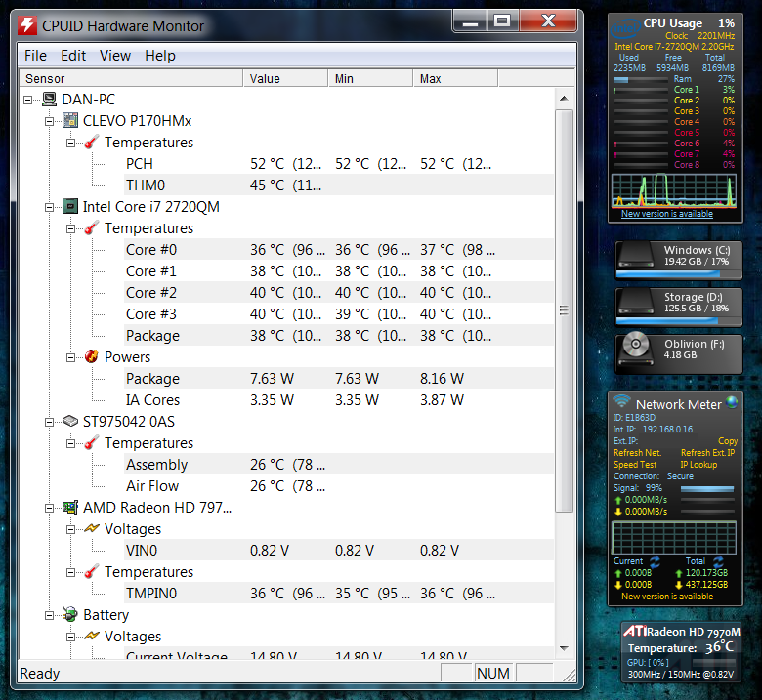Click the vertical scrollbar thumb
The width and height of the screenshot is (762, 700).
click(564, 310)
